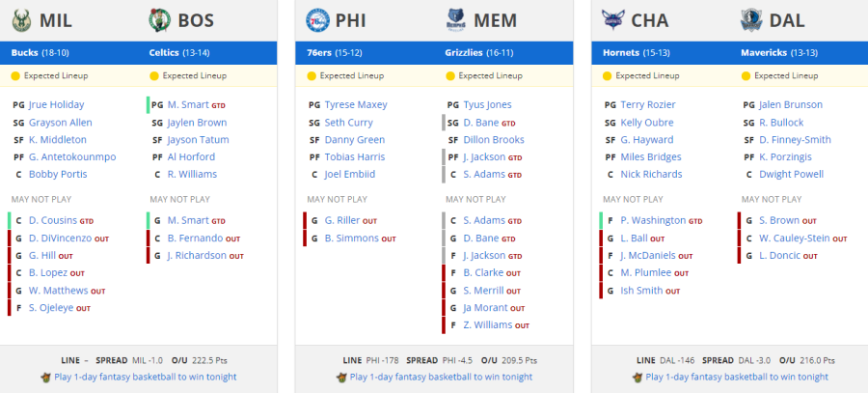Click P. Washington GTD player entry
Viewport: 868px width, 393px height.
click(x=653, y=220)
